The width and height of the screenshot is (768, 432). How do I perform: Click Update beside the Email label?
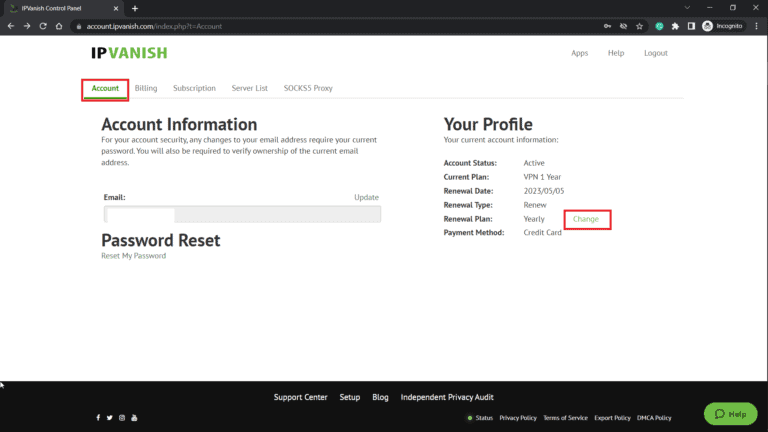(x=366, y=198)
